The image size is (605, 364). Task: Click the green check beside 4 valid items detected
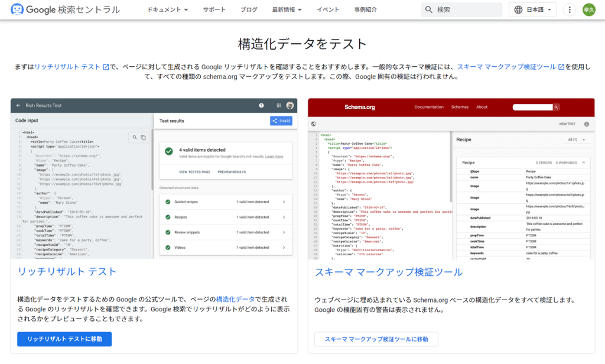pyautogui.click(x=169, y=151)
